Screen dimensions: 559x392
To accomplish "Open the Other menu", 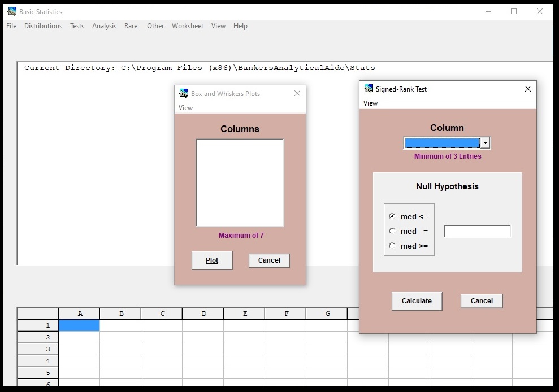I will [155, 25].
